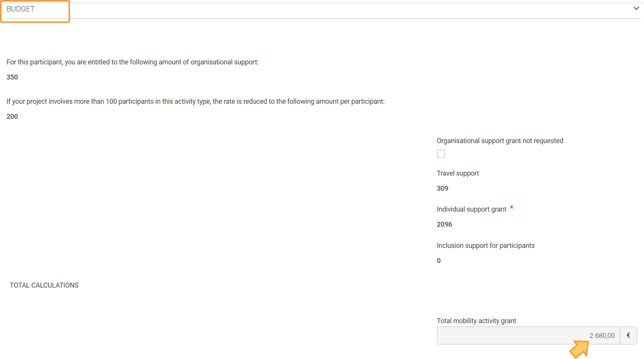The width and height of the screenshot is (644, 359).
Task: Click the BUDGET section header title
Action: click(20, 9)
